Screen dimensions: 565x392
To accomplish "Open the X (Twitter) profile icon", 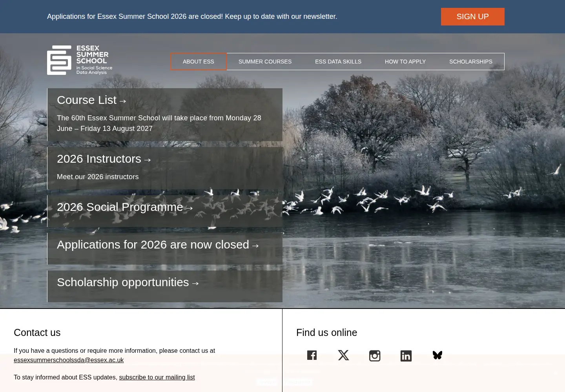I will (343, 355).
